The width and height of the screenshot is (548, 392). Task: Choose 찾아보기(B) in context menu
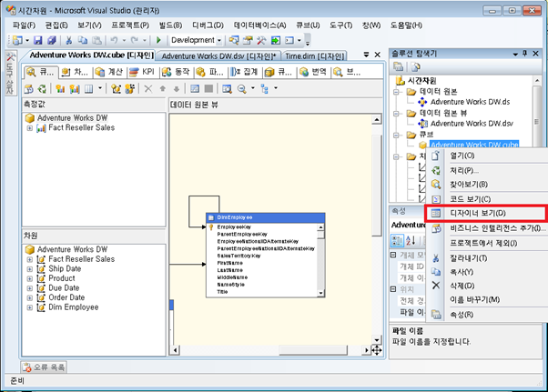click(487, 185)
